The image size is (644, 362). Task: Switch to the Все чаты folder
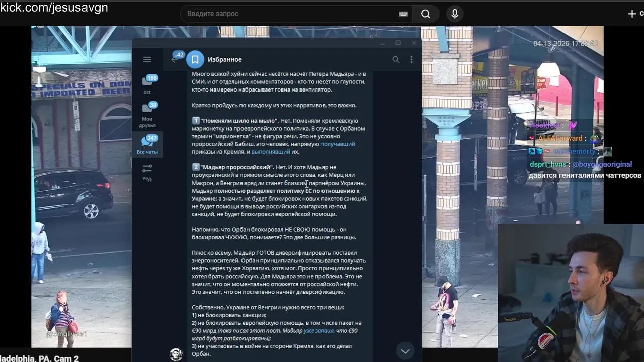pyautogui.click(x=147, y=145)
